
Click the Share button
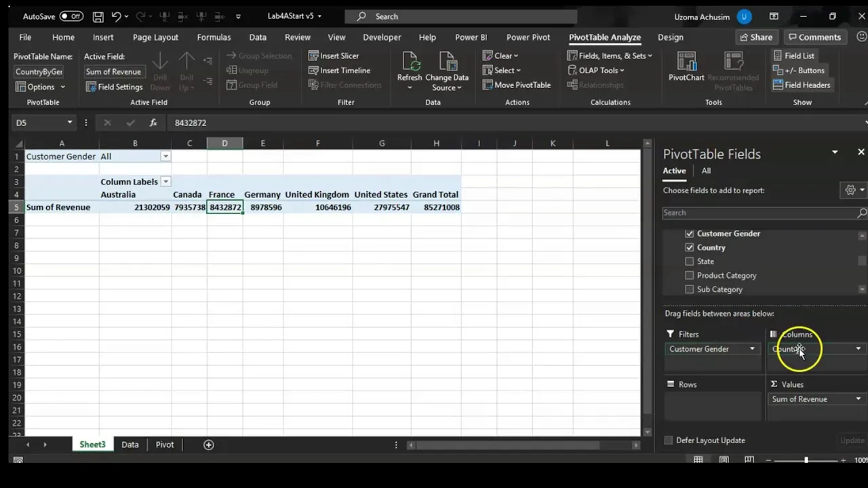click(x=755, y=37)
